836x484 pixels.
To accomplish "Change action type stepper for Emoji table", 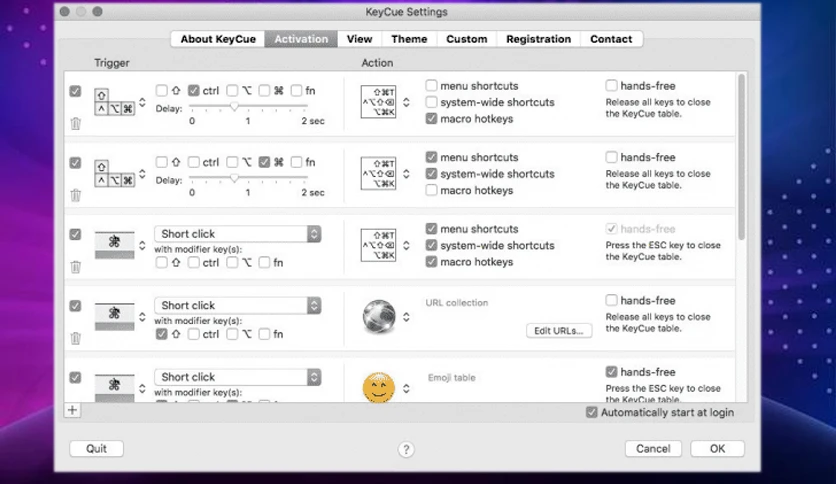I will pos(406,388).
